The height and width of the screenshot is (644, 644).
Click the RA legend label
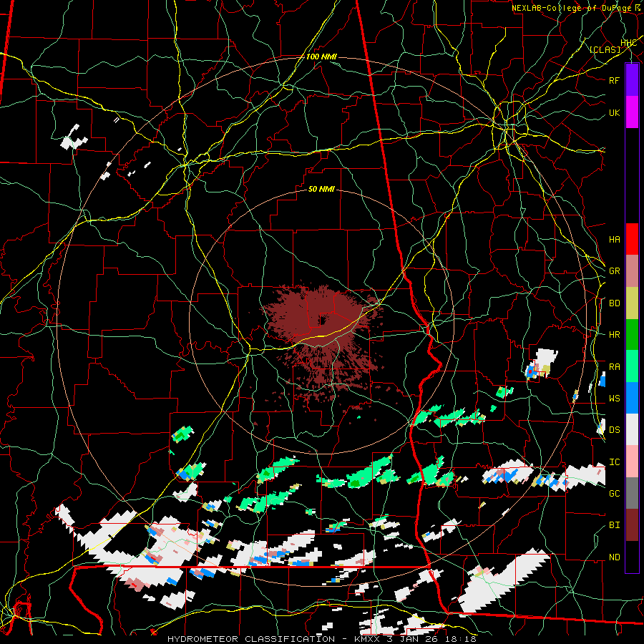[614, 367]
